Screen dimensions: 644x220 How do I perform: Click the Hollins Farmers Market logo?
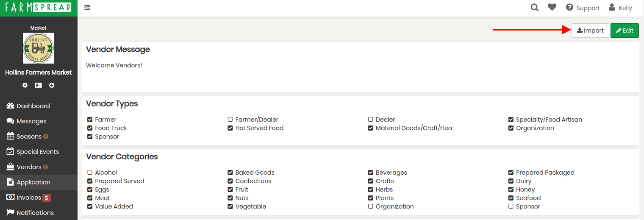pyautogui.click(x=38, y=48)
